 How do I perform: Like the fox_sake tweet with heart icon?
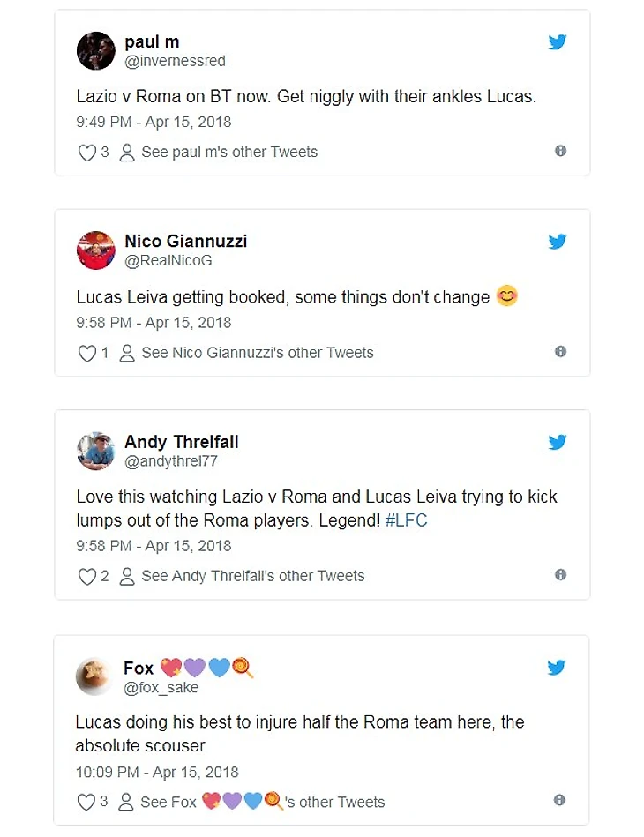pos(86,803)
